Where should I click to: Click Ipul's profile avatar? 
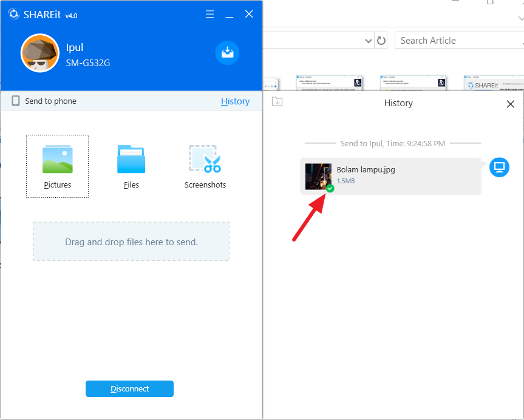tap(40, 53)
